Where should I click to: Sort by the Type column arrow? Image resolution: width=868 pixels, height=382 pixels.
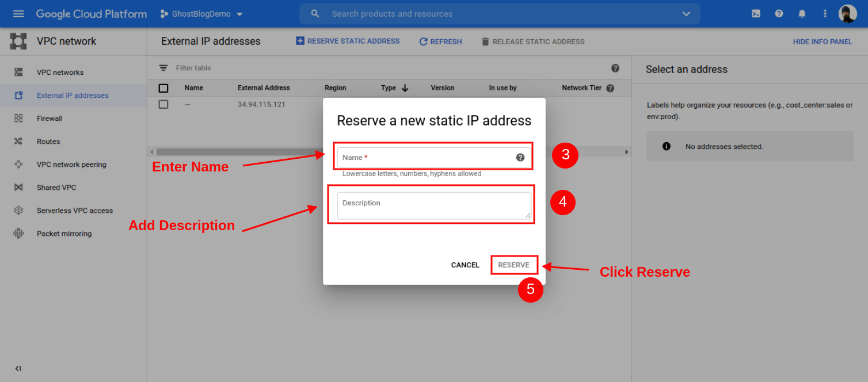(x=405, y=88)
